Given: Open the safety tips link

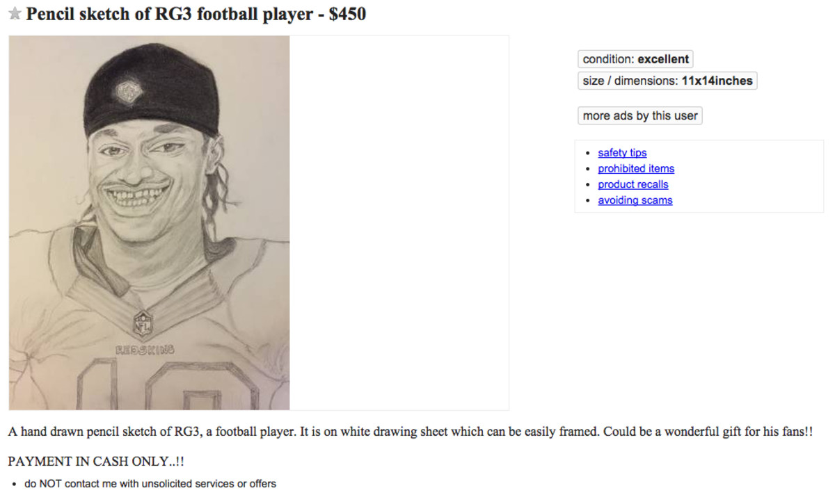Looking at the screenshot, I should pyautogui.click(x=622, y=153).
